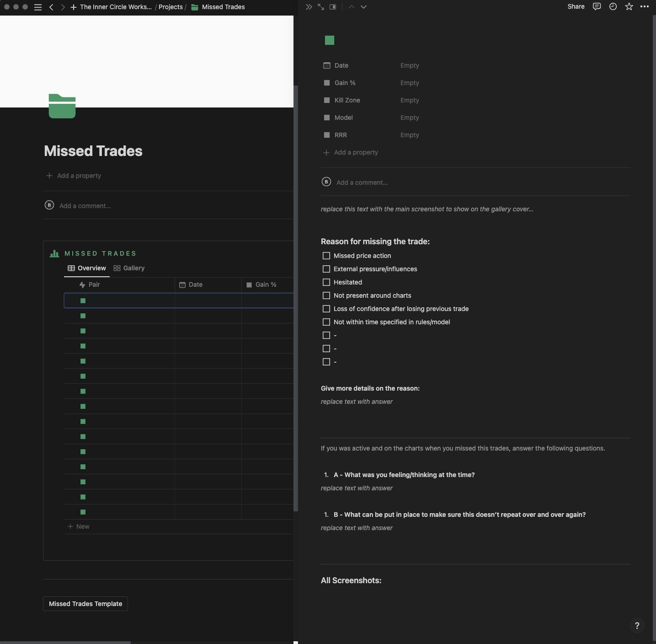The height and width of the screenshot is (644, 656).
Task: Check the Not present around charts box
Action: click(326, 295)
